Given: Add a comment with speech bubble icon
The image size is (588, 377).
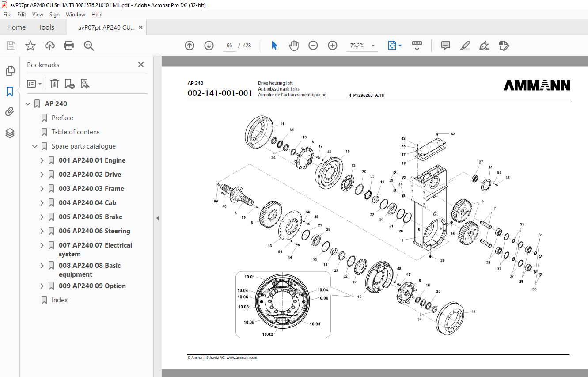Looking at the screenshot, I should (446, 46).
